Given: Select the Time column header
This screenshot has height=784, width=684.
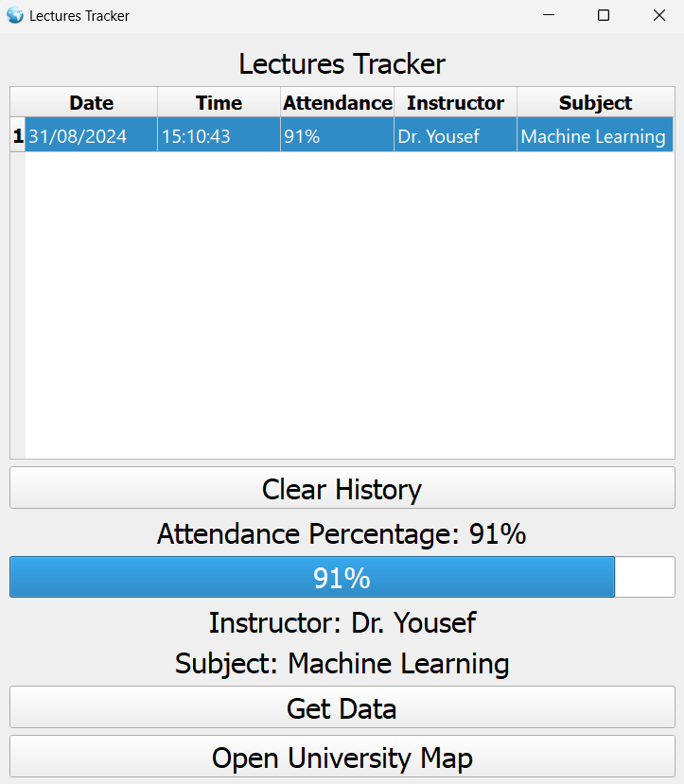Looking at the screenshot, I should [x=218, y=103].
